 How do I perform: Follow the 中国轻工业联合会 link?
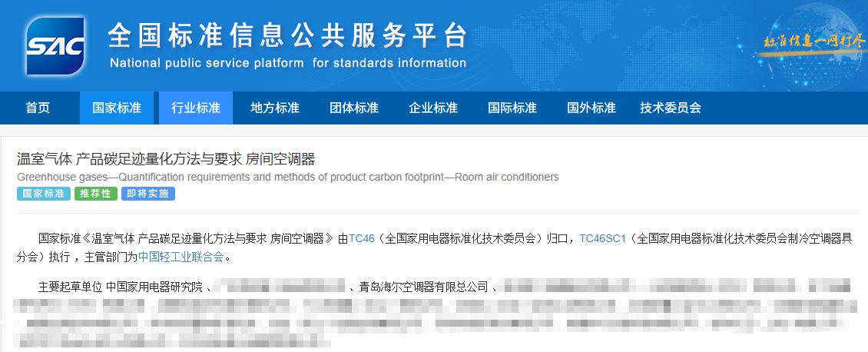(181, 257)
